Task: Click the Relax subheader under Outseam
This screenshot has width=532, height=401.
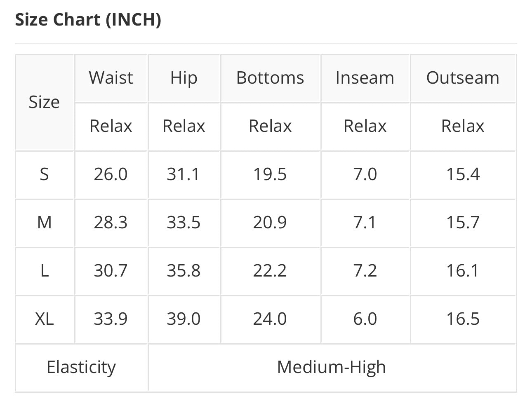Action: coord(463,126)
